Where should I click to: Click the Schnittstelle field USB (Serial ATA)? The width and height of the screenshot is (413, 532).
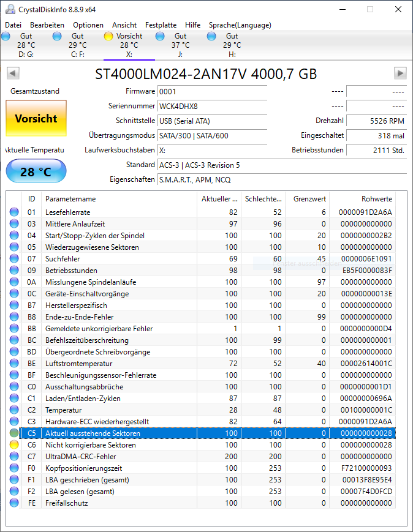click(x=212, y=121)
